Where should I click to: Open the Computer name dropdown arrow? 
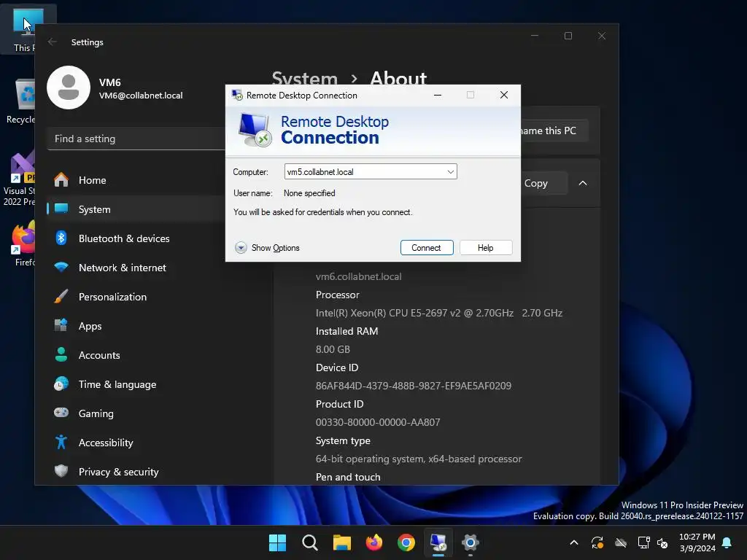pos(450,172)
